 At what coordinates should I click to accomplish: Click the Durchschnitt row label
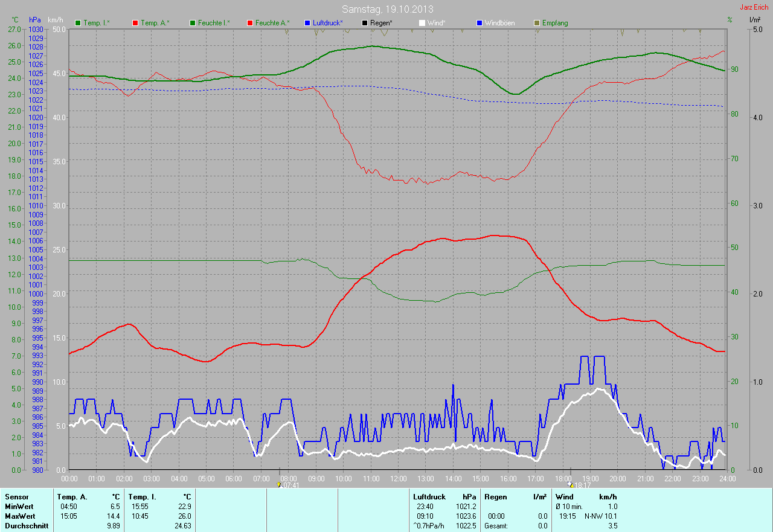(27, 526)
